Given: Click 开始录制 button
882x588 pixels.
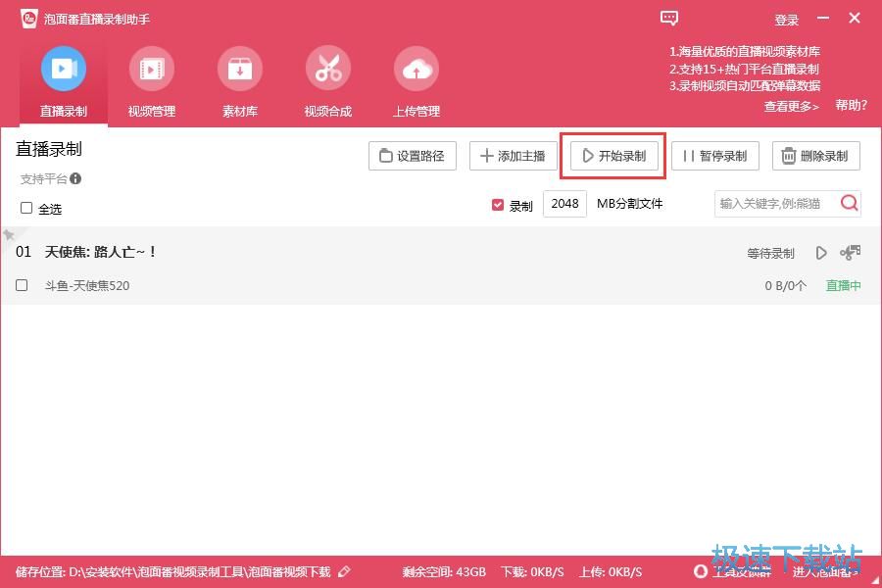Looking at the screenshot, I should click(613, 156).
